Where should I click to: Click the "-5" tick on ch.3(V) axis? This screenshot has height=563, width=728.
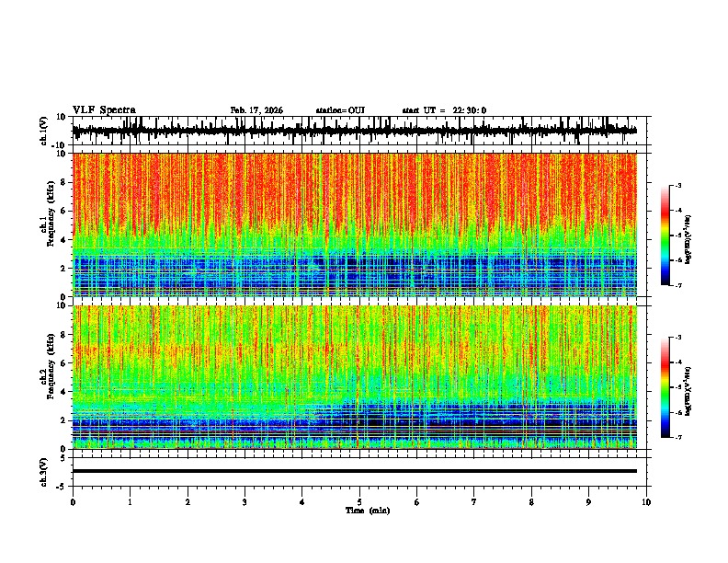[x=63, y=487]
